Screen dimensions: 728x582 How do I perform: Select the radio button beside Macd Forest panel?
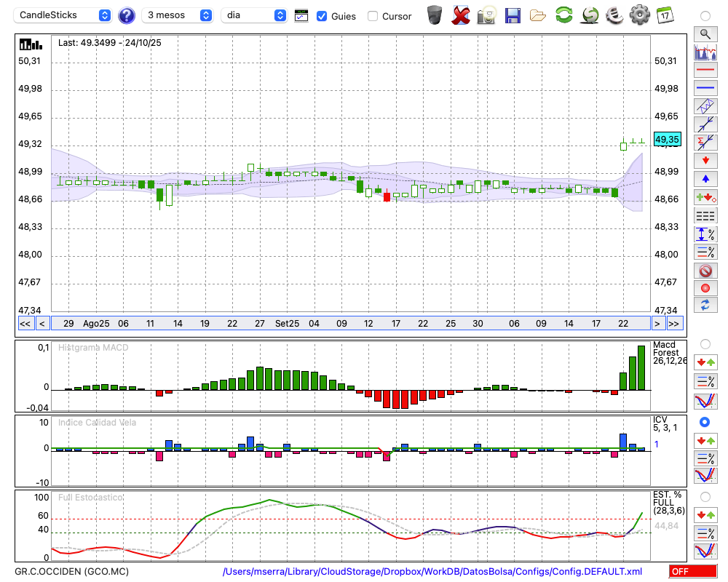pyautogui.click(x=705, y=343)
